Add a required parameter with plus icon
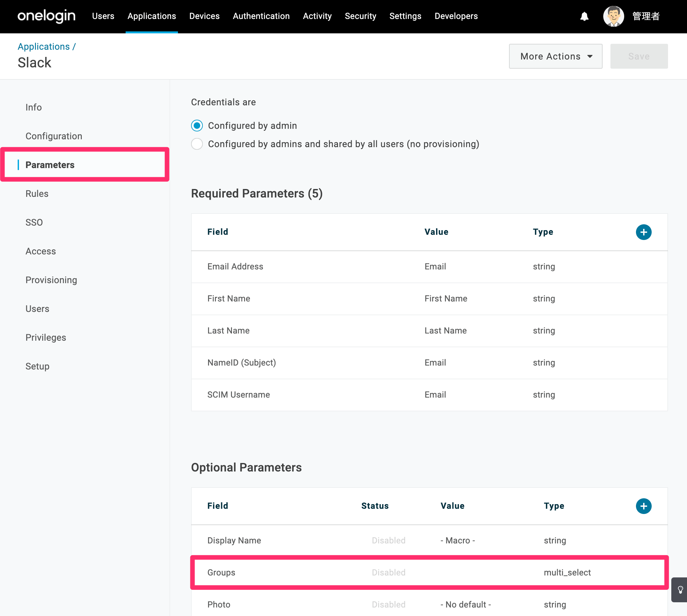This screenshot has width=687, height=616. tap(643, 232)
